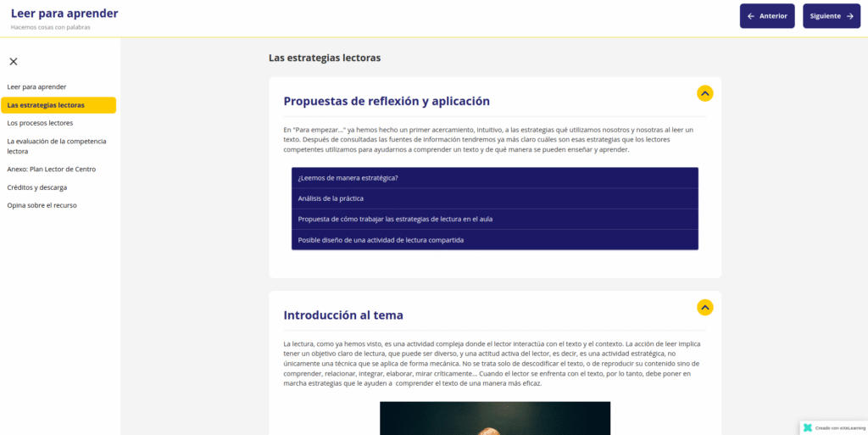
Task: Go to the Anterior page
Action: click(x=767, y=16)
